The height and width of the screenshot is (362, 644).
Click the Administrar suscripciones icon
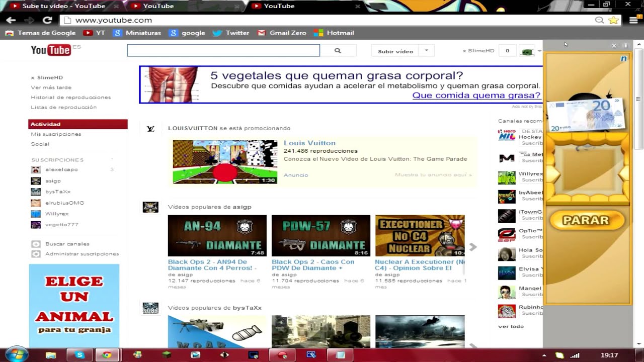pos(36,254)
